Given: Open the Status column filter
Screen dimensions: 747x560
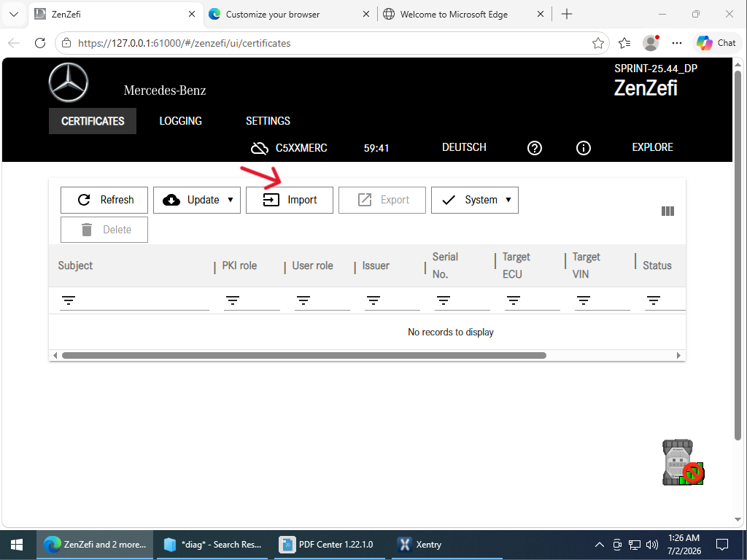Looking at the screenshot, I should [654, 300].
